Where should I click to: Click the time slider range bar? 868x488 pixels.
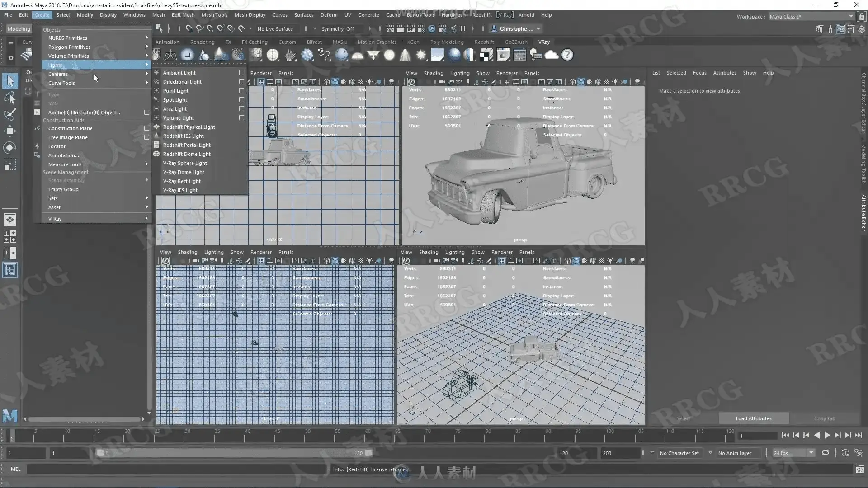click(235, 453)
